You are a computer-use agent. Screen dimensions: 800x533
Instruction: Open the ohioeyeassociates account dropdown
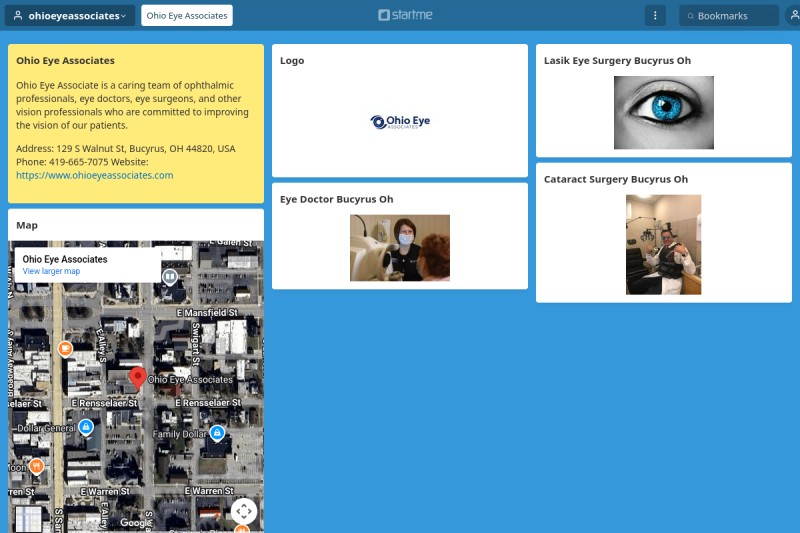click(70, 15)
